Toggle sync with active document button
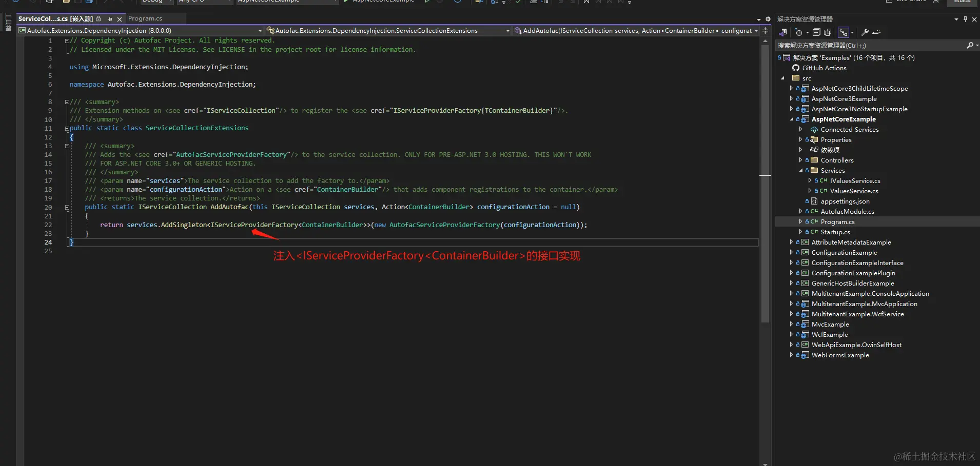This screenshot has width=980, height=466. (843, 32)
